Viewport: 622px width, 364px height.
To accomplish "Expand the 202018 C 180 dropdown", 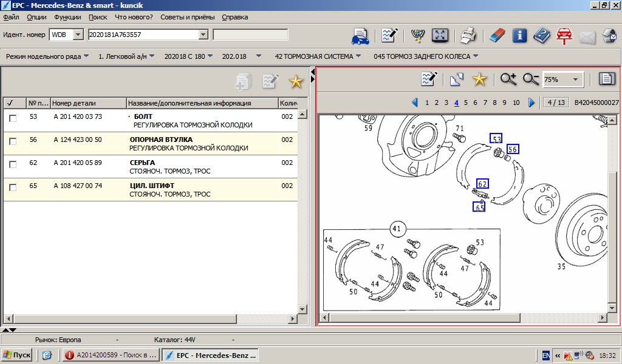I will (x=210, y=56).
